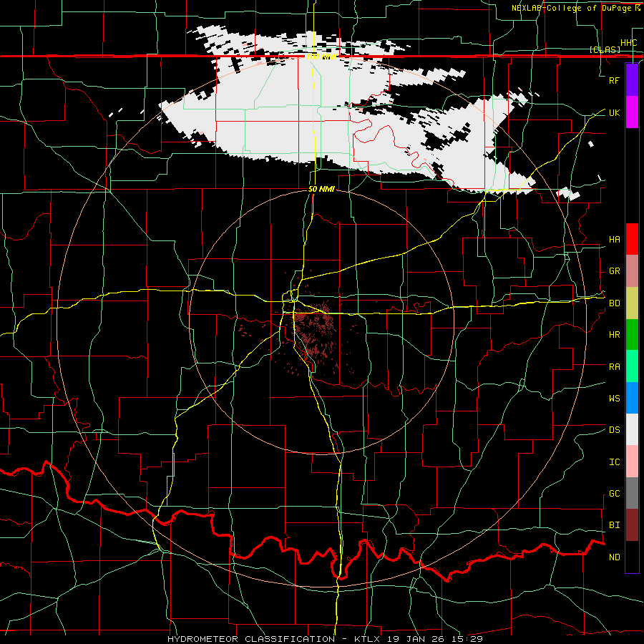644x644 pixels.
Task: Click the 'RA' legend label
Action: coord(615,367)
